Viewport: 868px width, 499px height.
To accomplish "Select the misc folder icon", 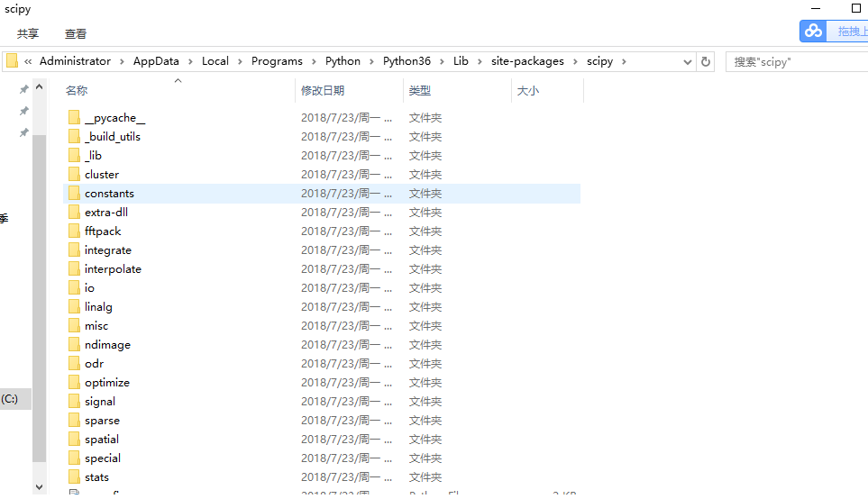I will click(x=74, y=325).
